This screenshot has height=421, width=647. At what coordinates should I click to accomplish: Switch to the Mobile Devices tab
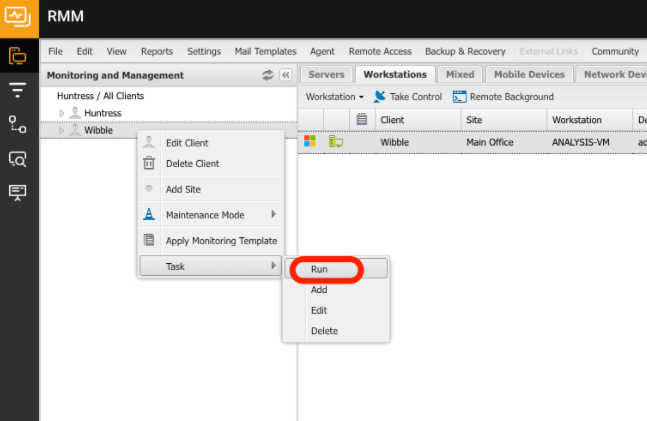coord(529,74)
